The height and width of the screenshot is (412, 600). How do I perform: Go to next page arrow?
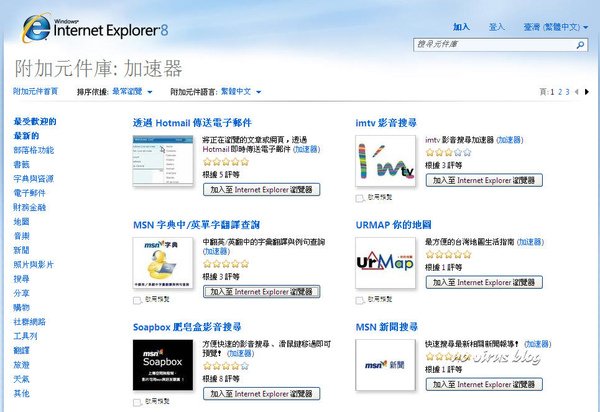(x=587, y=92)
